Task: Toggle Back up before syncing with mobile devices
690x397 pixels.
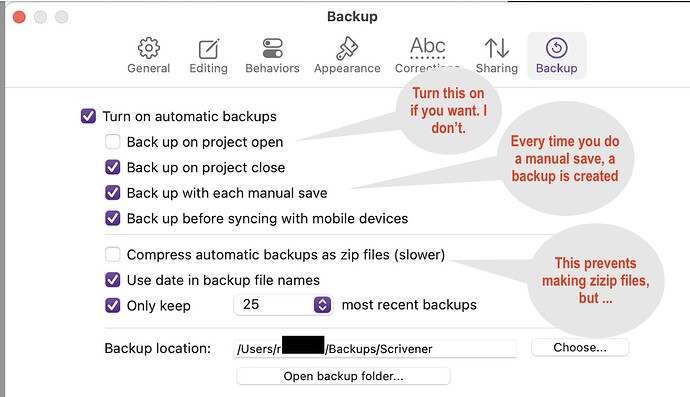Action: [x=113, y=218]
